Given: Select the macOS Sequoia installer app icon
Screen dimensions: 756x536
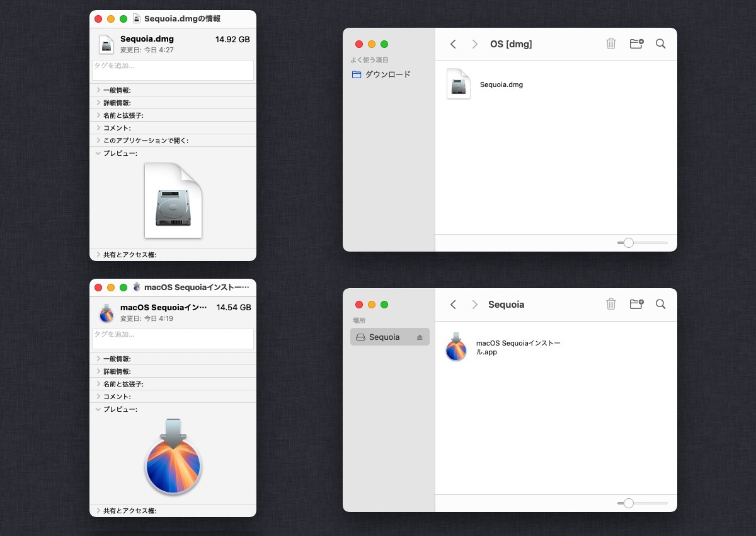Looking at the screenshot, I should click(456, 347).
